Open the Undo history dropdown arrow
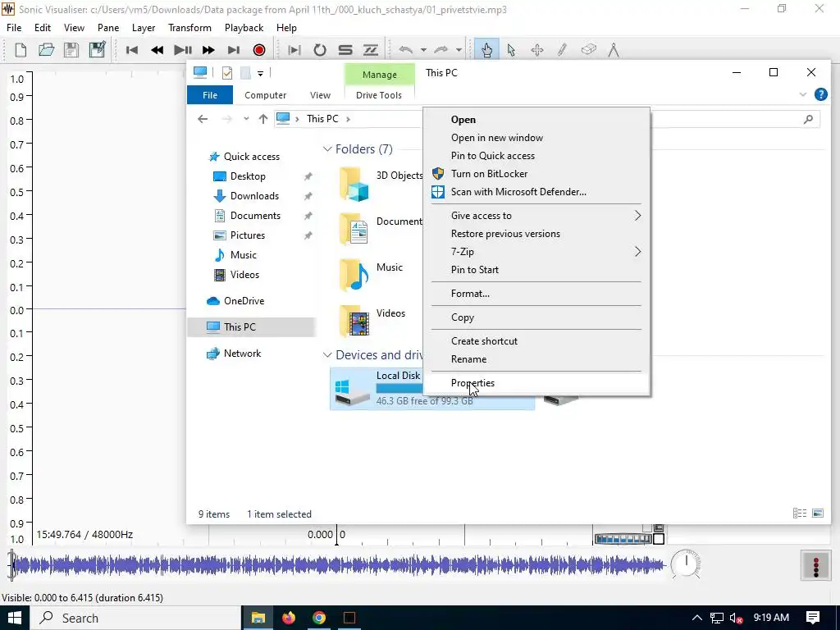Screen dimensions: 840x630 (423, 50)
